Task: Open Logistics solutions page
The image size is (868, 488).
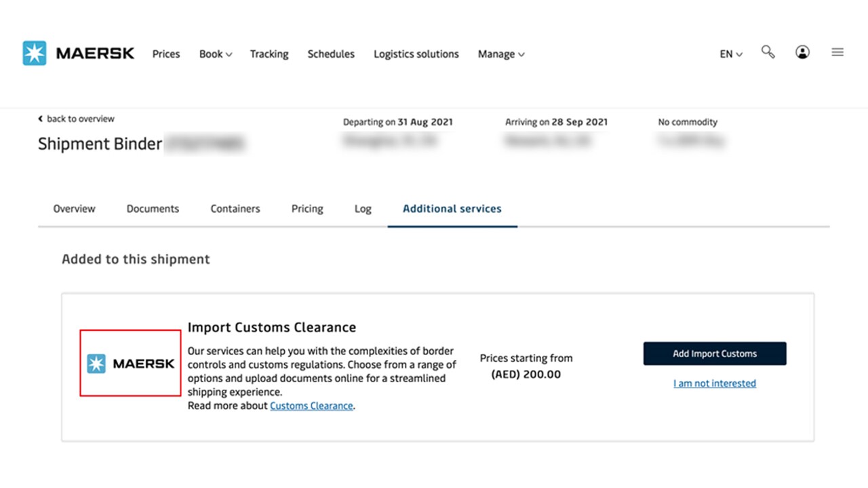Action: (x=416, y=54)
